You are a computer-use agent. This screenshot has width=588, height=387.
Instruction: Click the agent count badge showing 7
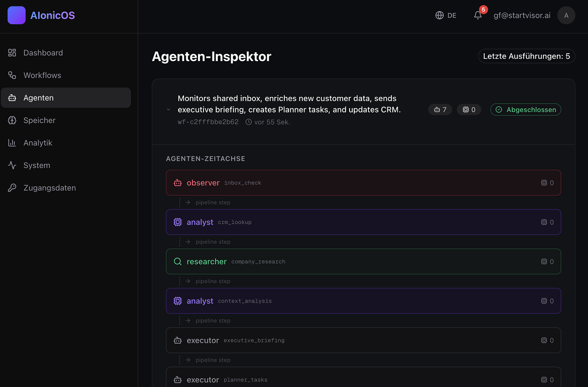[440, 110]
